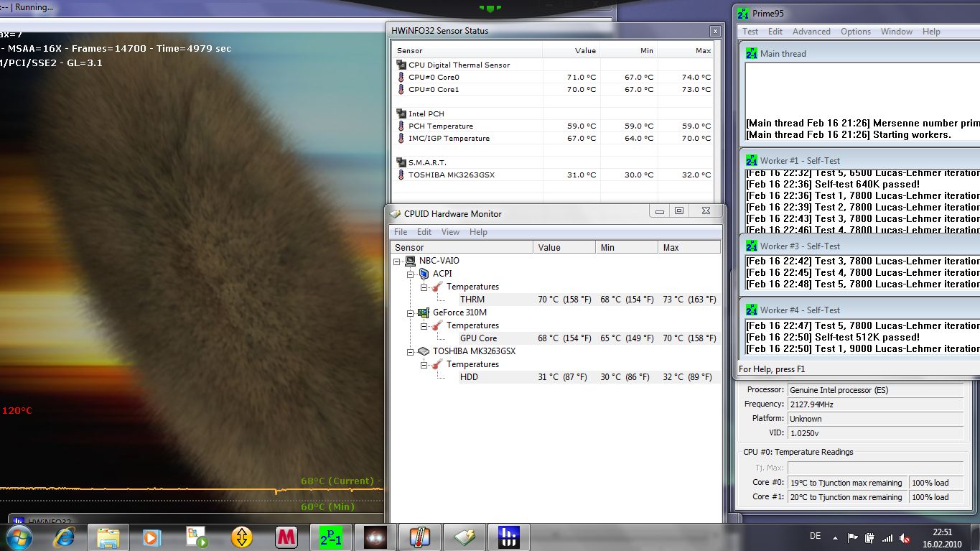Select TOSHIBA MK3263GSX row in HWiNFO32

pos(554,175)
